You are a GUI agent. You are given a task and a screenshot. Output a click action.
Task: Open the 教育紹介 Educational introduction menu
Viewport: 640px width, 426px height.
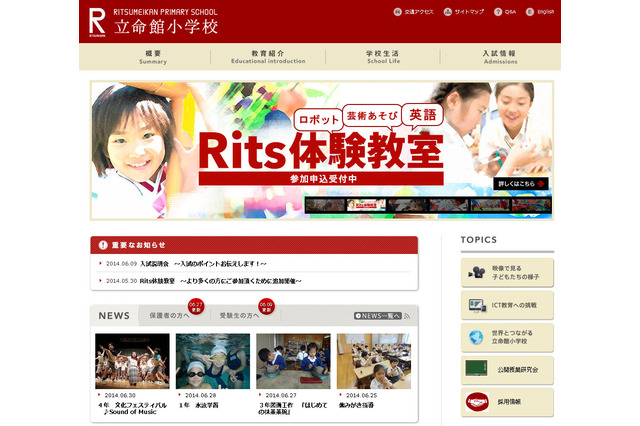pos(268,57)
